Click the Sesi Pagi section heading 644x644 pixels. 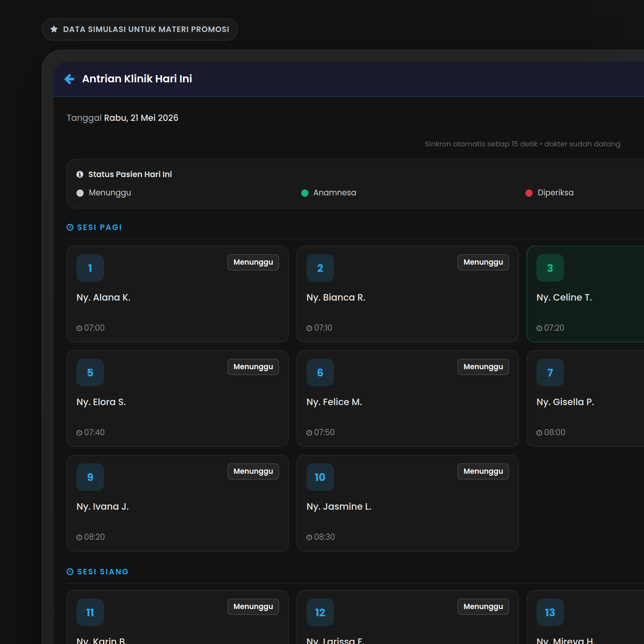tap(99, 227)
